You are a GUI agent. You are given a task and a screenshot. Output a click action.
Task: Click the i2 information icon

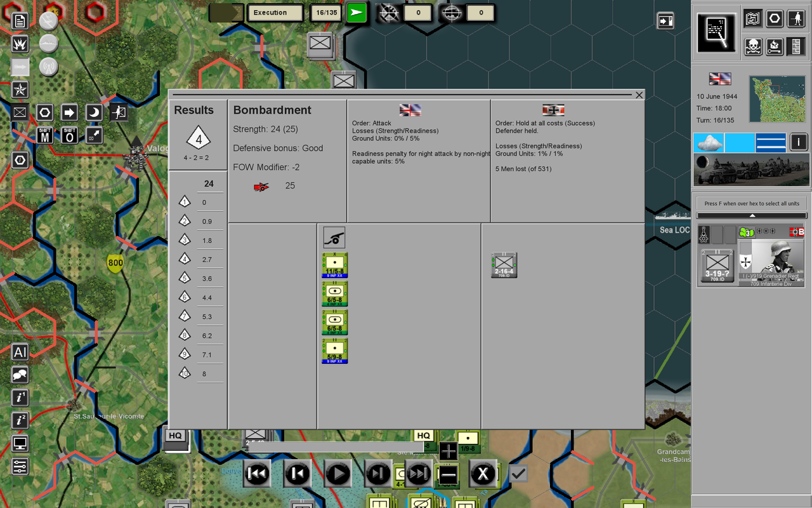click(x=20, y=420)
